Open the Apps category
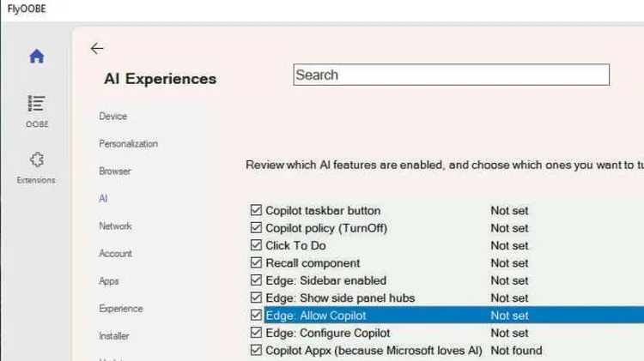Screen dimensions: 644x361 (108, 280)
